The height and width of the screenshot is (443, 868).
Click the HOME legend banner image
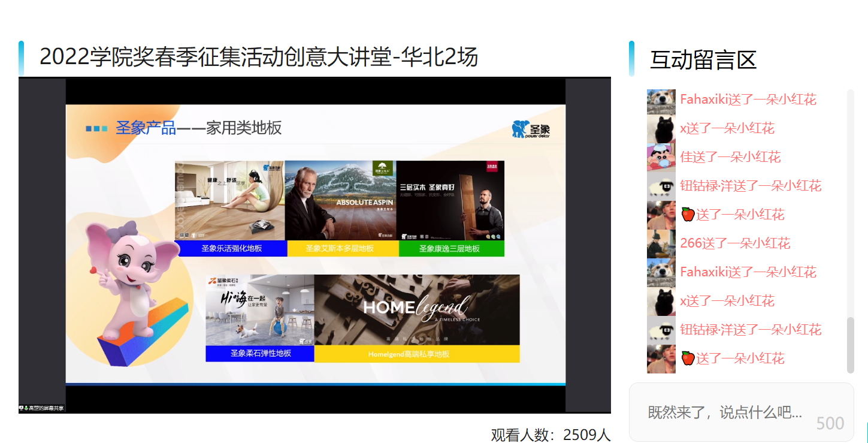click(417, 310)
